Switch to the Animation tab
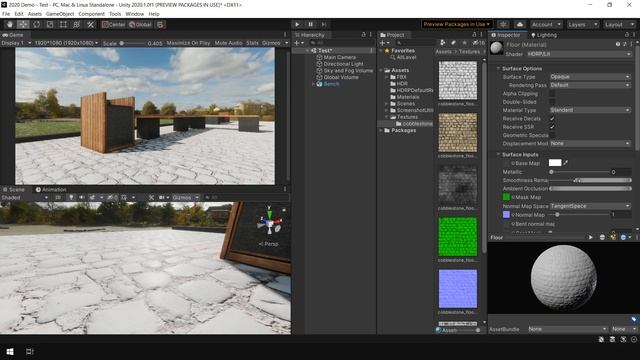This screenshot has width=640, height=360. point(51,189)
